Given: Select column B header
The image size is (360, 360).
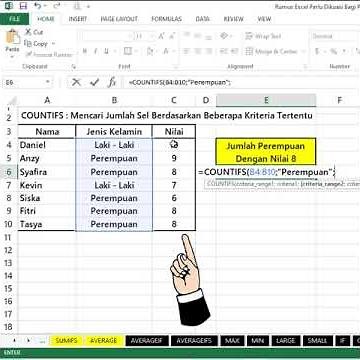Looking at the screenshot, I should point(114,100).
